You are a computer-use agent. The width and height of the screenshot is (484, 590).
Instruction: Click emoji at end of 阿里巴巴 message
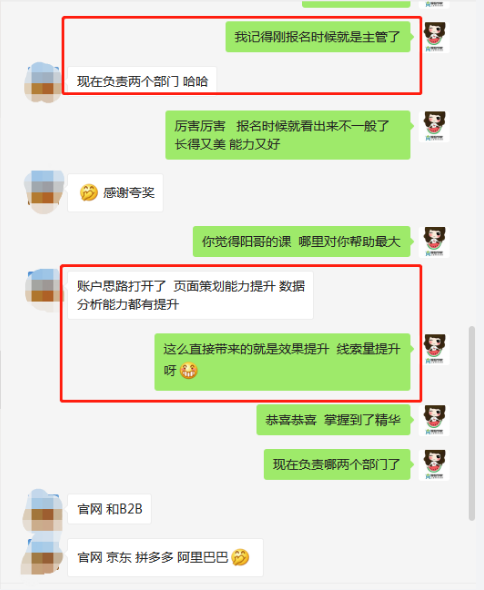tap(240, 557)
